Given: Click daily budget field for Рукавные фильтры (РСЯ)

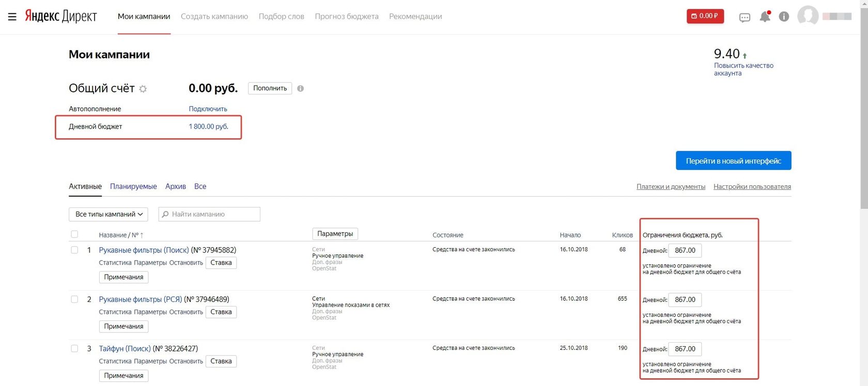Looking at the screenshot, I should coord(685,300).
